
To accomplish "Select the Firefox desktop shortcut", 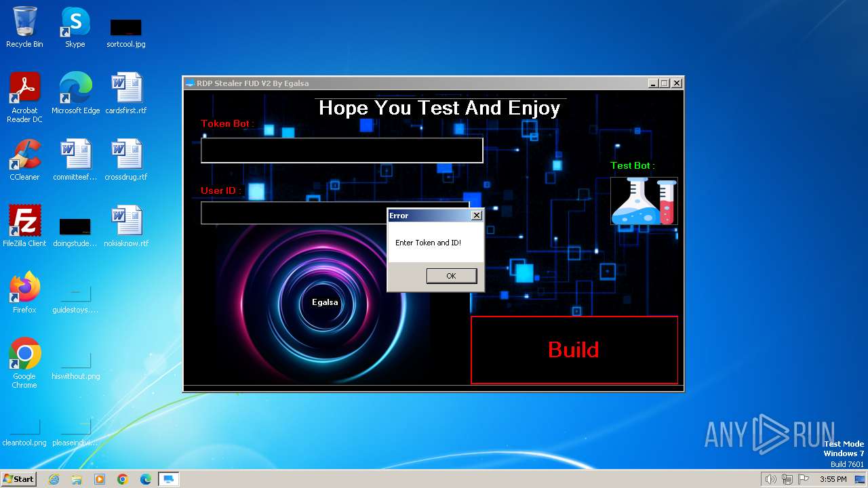I will click(24, 293).
